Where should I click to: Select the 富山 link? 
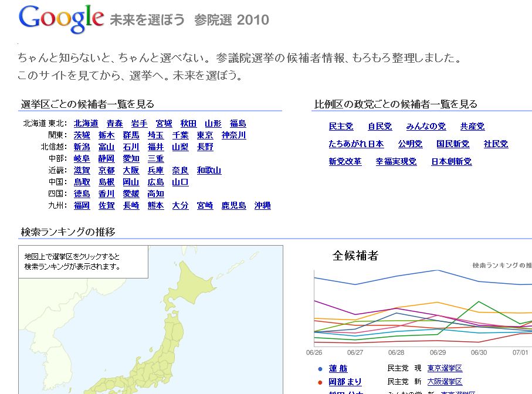click(x=107, y=147)
